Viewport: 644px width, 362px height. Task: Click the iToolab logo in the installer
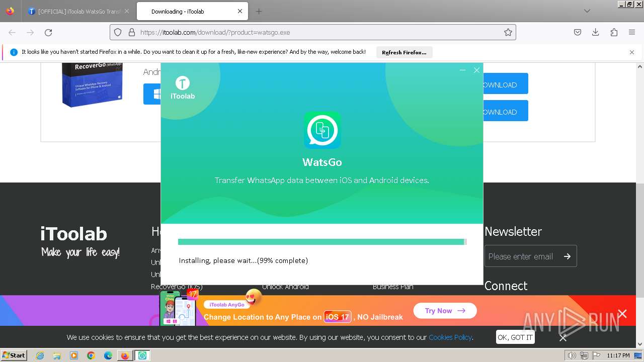182,87
